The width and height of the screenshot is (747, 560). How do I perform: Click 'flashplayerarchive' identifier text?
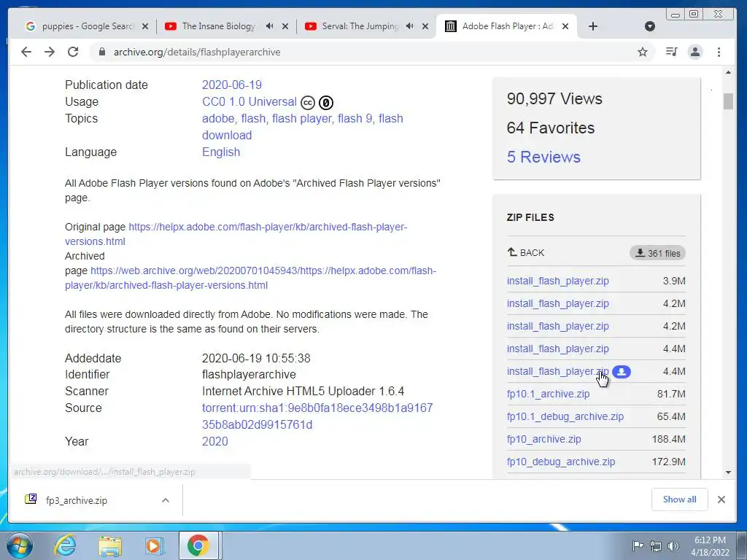coord(249,374)
